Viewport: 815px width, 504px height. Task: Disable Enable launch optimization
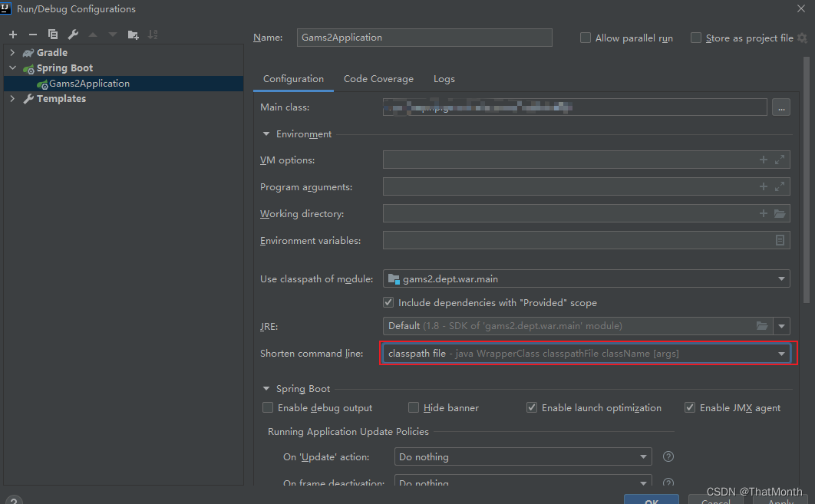click(532, 408)
